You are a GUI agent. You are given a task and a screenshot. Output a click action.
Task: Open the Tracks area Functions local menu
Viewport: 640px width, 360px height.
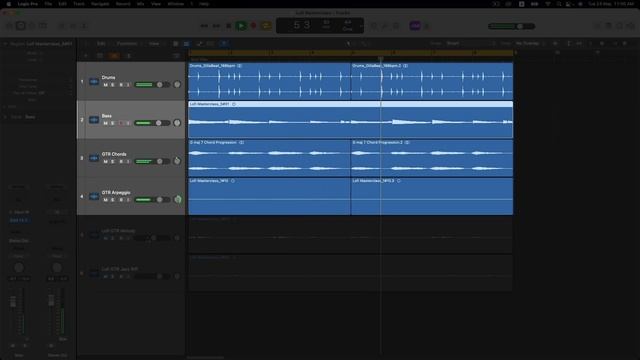pos(128,44)
